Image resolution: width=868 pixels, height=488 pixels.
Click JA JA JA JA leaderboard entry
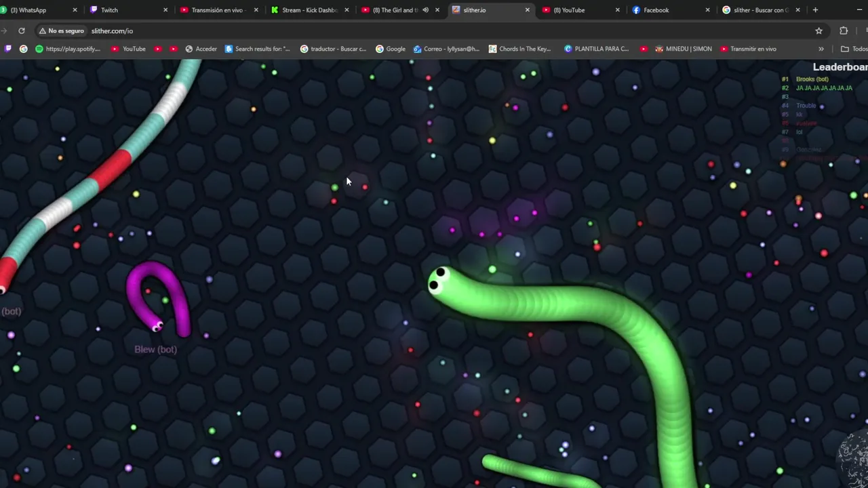click(x=824, y=88)
